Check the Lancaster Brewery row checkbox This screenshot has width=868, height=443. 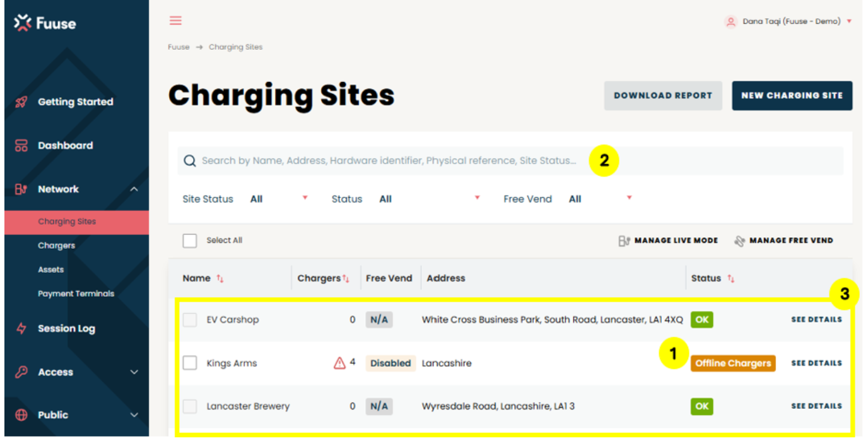coord(190,406)
